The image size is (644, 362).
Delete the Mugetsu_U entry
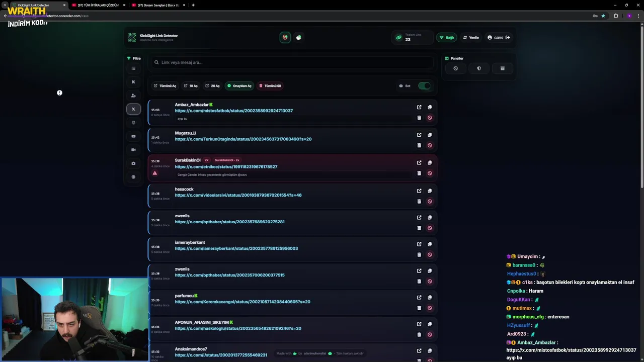(419, 145)
